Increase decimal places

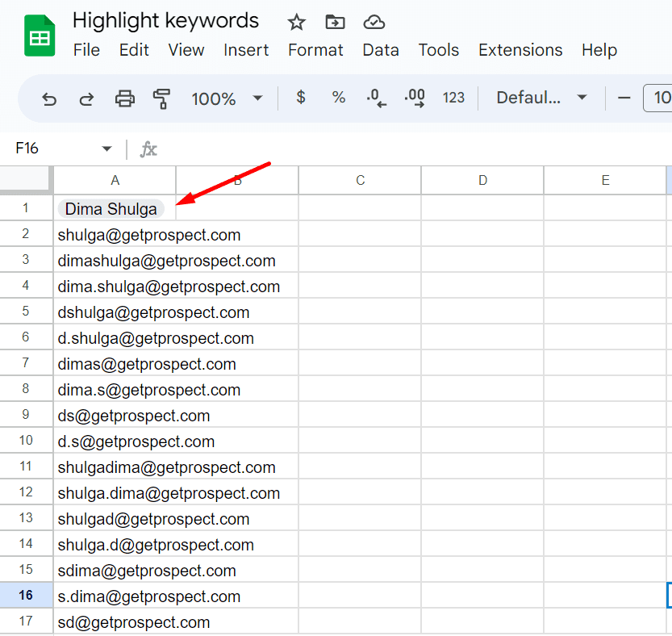click(415, 98)
